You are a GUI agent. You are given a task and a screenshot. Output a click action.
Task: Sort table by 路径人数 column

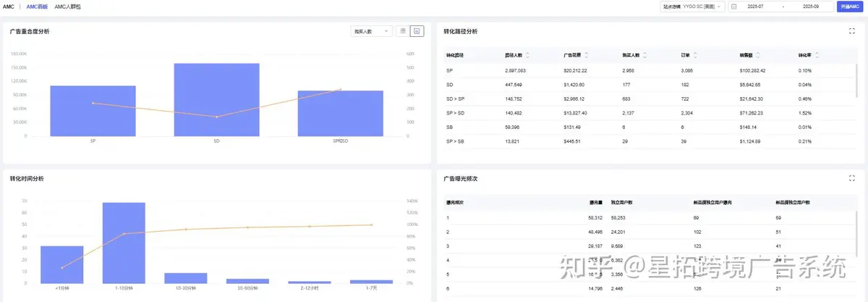pyautogui.click(x=527, y=55)
